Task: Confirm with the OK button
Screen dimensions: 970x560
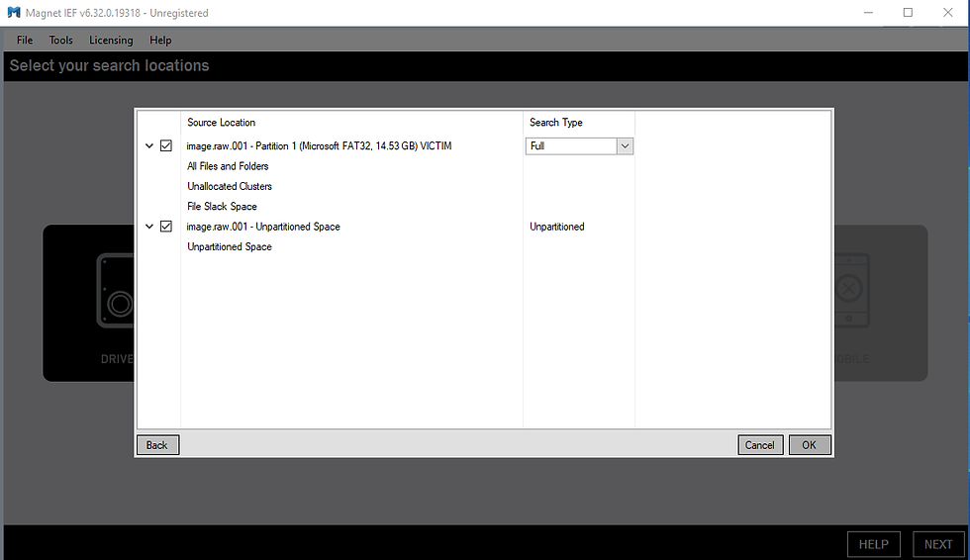Action: click(810, 445)
